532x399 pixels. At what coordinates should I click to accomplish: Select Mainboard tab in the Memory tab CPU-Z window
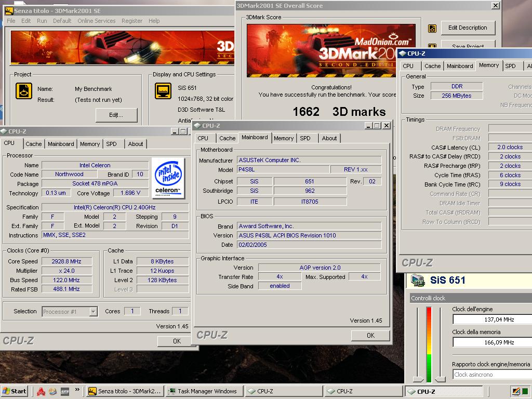click(460, 66)
